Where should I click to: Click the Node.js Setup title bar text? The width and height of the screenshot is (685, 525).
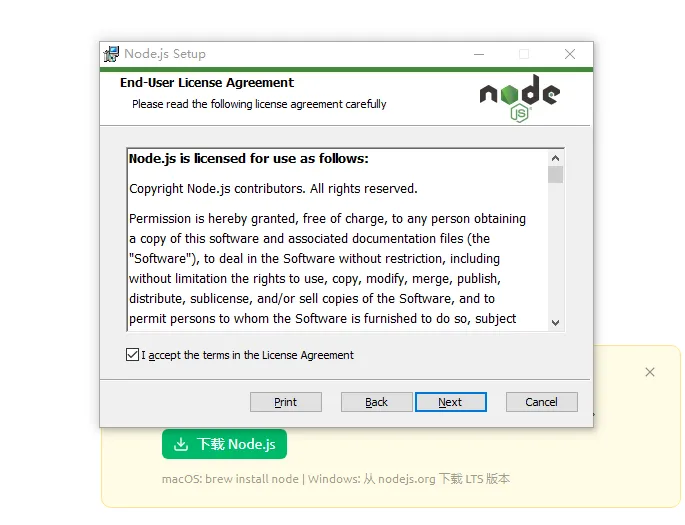[x=165, y=54]
